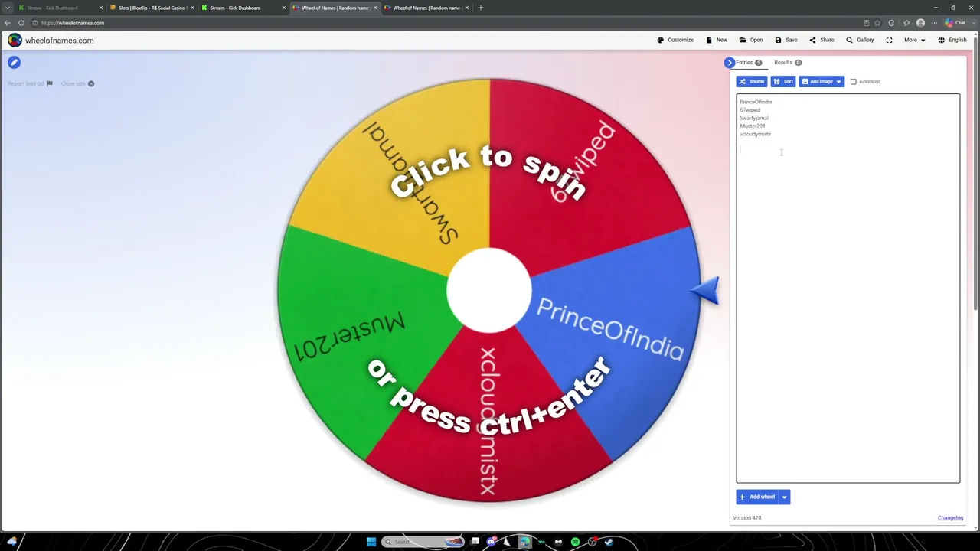Click the Muster201 entry in list
Viewport: 980px width, 551px height.
click(753, 126)
